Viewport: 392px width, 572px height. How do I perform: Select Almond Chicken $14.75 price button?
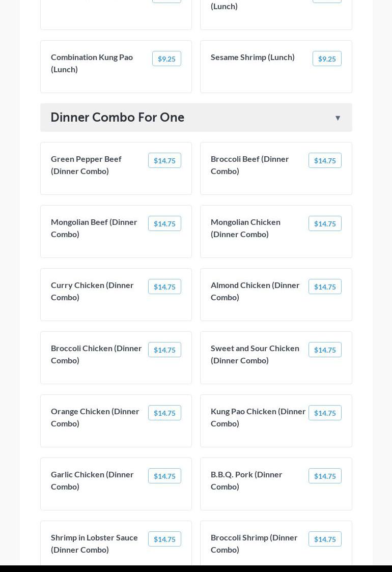coord(325,287)
